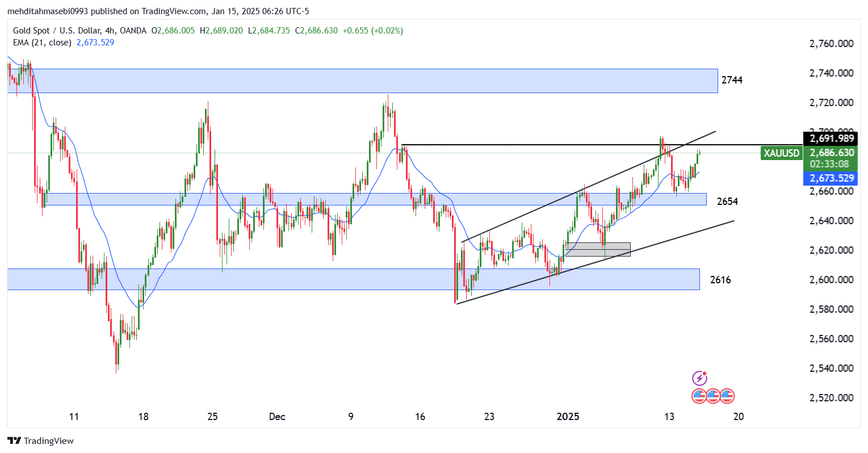This screenshot has width=868, height=453.
Task: Click the 20 date on time axis
Action: (x=739, y=417)
